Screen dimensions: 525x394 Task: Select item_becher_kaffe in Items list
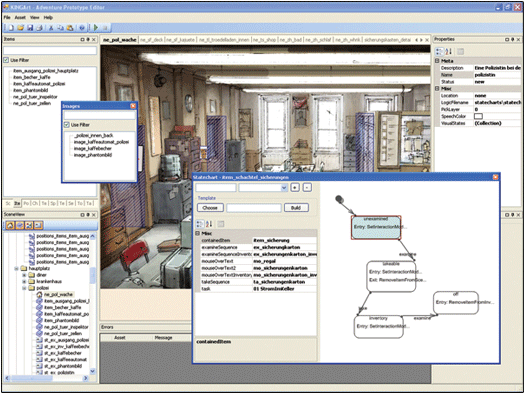pyautogui.click(x=31, y=77)
